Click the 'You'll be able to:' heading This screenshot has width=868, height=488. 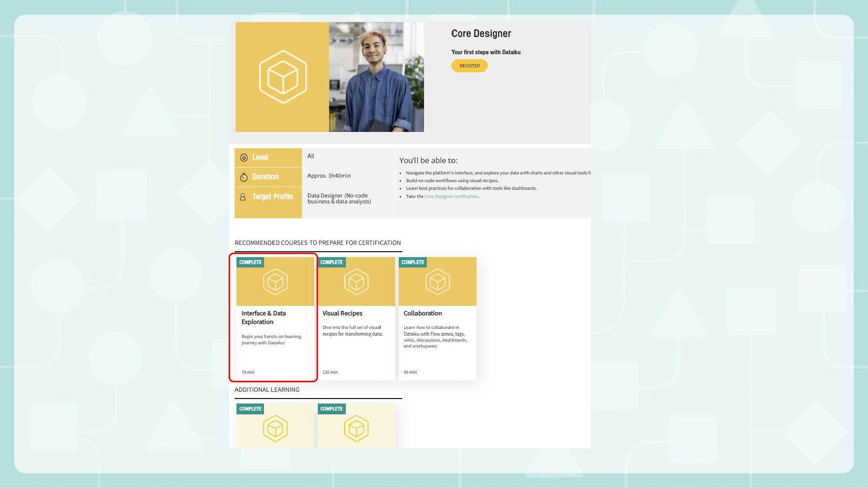(x=429, y=160)
